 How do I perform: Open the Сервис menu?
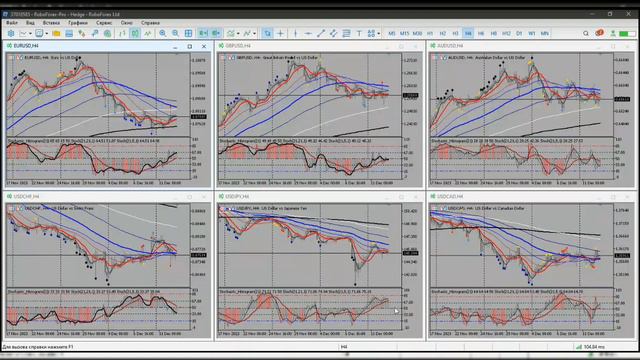[x=104, y=23]
